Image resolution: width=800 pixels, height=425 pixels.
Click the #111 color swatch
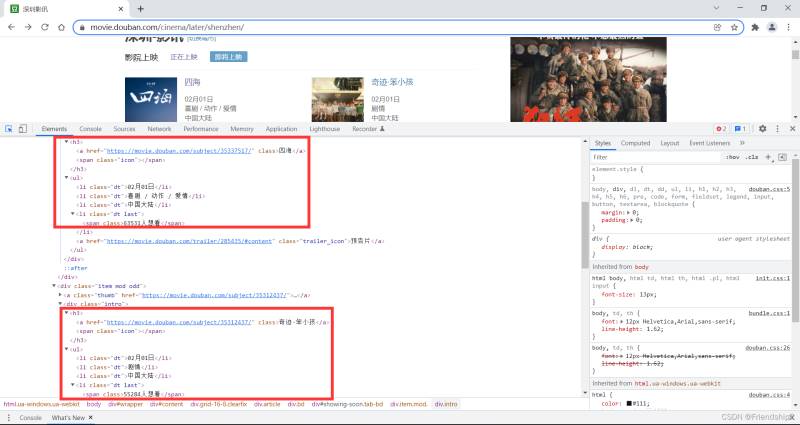pos(630,404)
